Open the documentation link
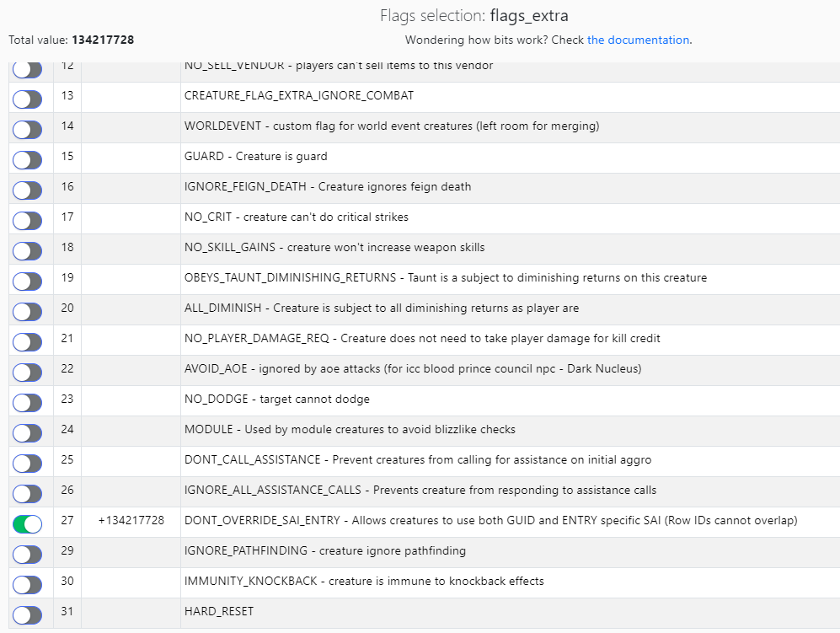This screenshot has height=633, width=840. 638,40
